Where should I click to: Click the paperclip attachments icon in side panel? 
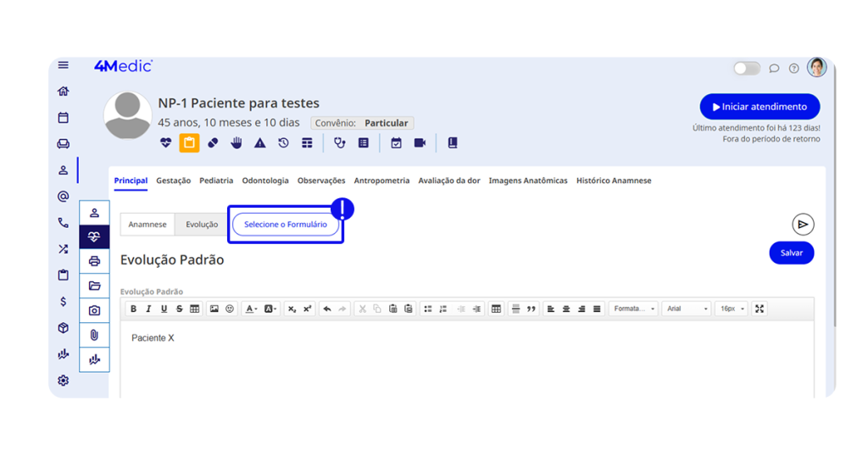94,335
